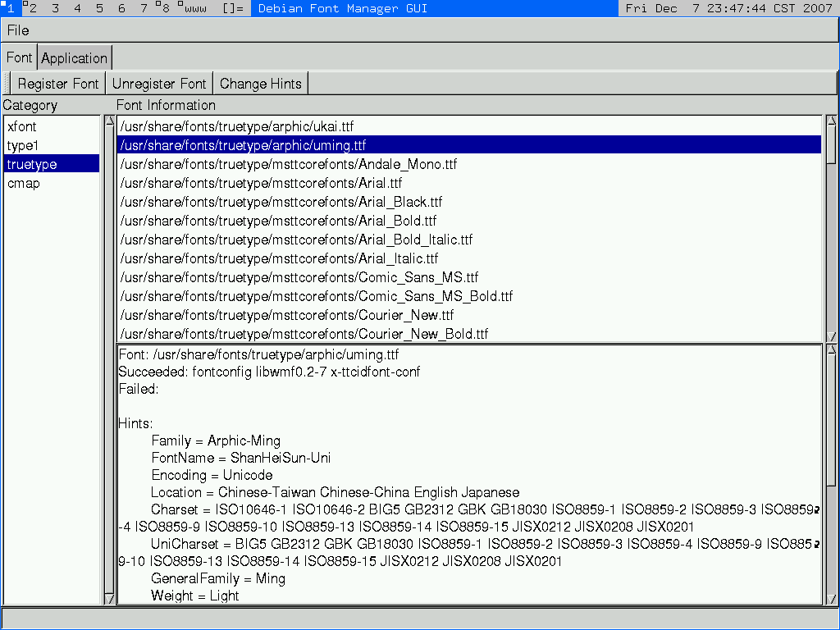Select the Comic_Sans_MS_Bold.ttf font
This screenshot has width=840, height=630.
[x=469, y=296]
